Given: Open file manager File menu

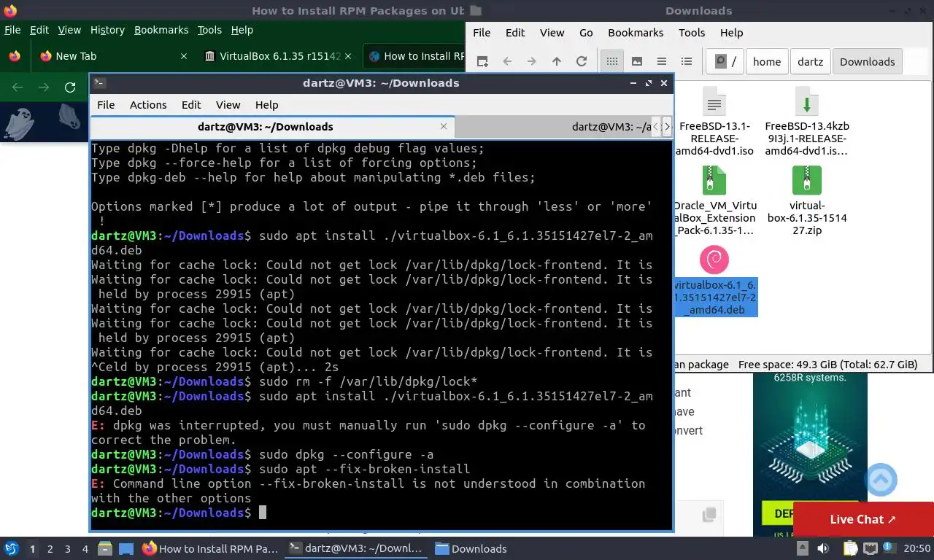Looking at the screenshot, I should (x=482, y=33).
